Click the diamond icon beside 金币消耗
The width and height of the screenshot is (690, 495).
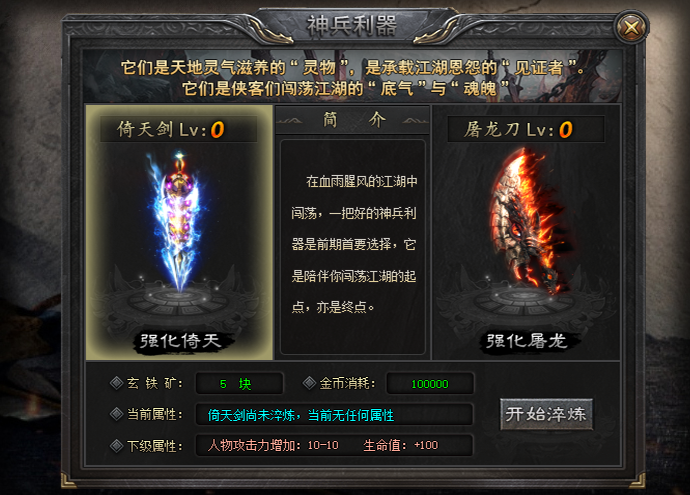pyautogui.click(x=309, y=383)
